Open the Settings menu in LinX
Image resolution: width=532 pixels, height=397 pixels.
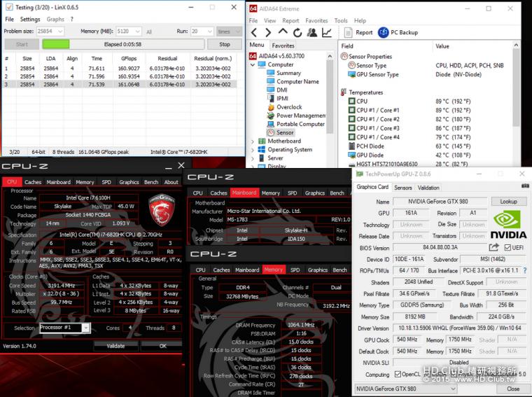[30, 20]
